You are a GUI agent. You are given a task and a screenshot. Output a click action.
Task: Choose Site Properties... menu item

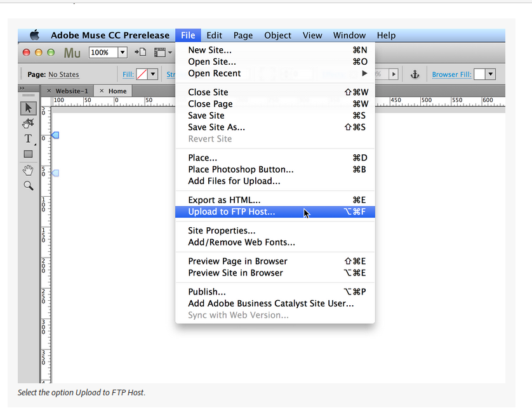pyautogui.click(x=275, y=230)
